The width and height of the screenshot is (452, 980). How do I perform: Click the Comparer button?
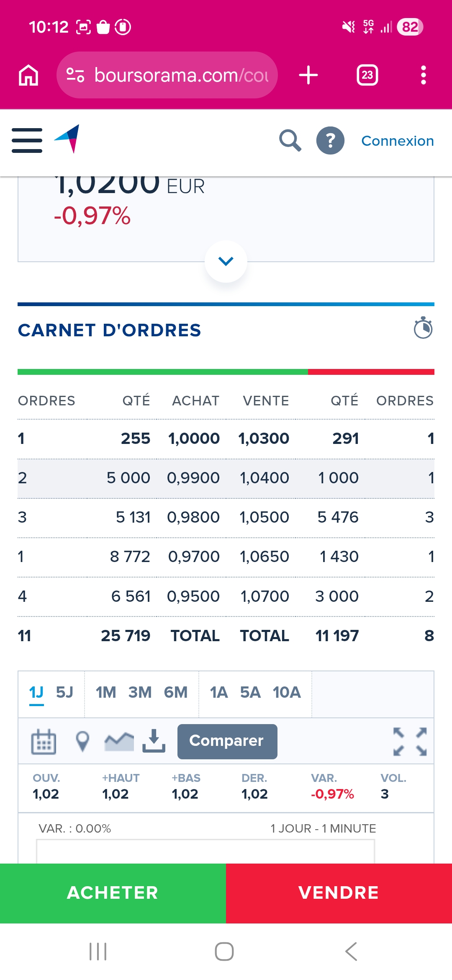coord(227,741)
